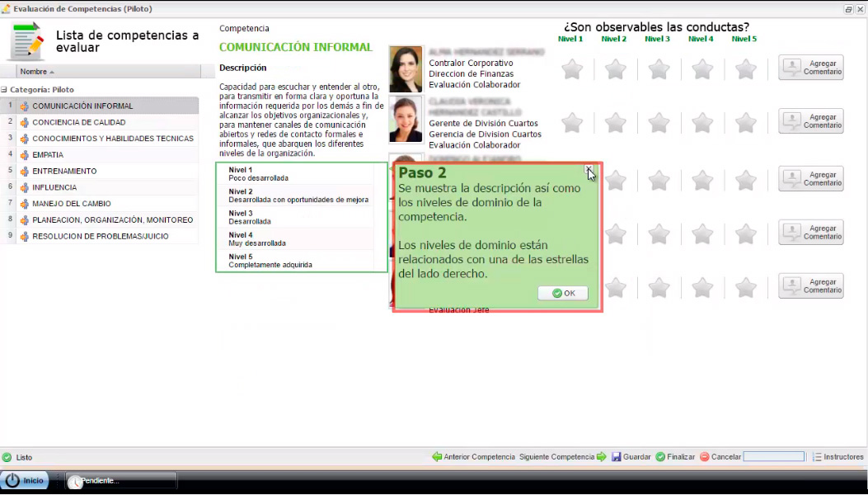Select RESOLUCION DE PROBLEMAS/JUICIO competency
Viewport: 868px width, 495px height.
click(100, 236)
